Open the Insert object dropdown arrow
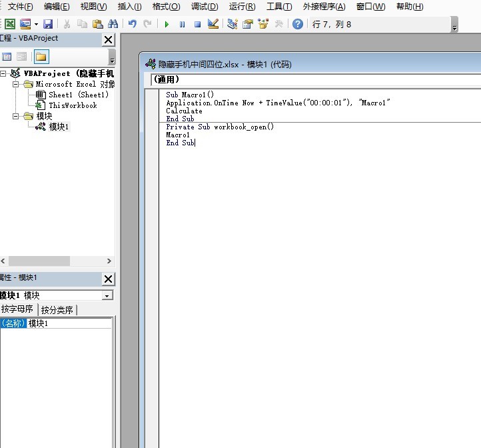481x448 pixels. coord(36,24)
